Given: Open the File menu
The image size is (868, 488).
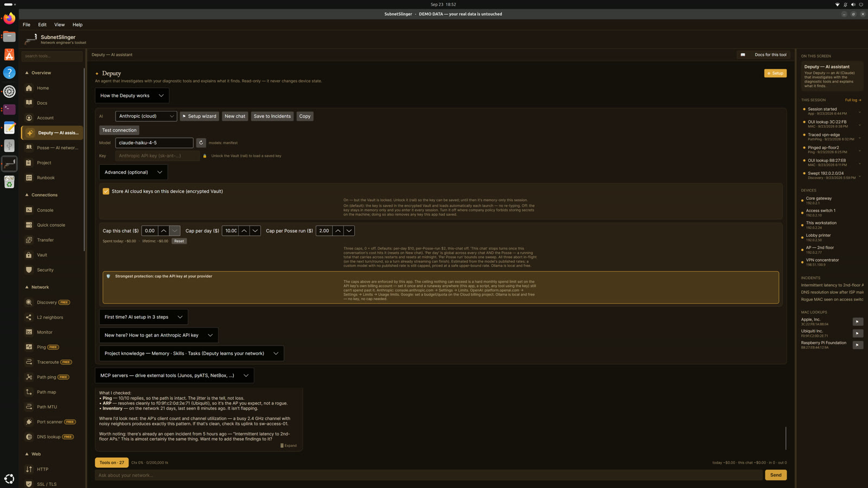Looking at the screenshot, I should click(27, 24).
